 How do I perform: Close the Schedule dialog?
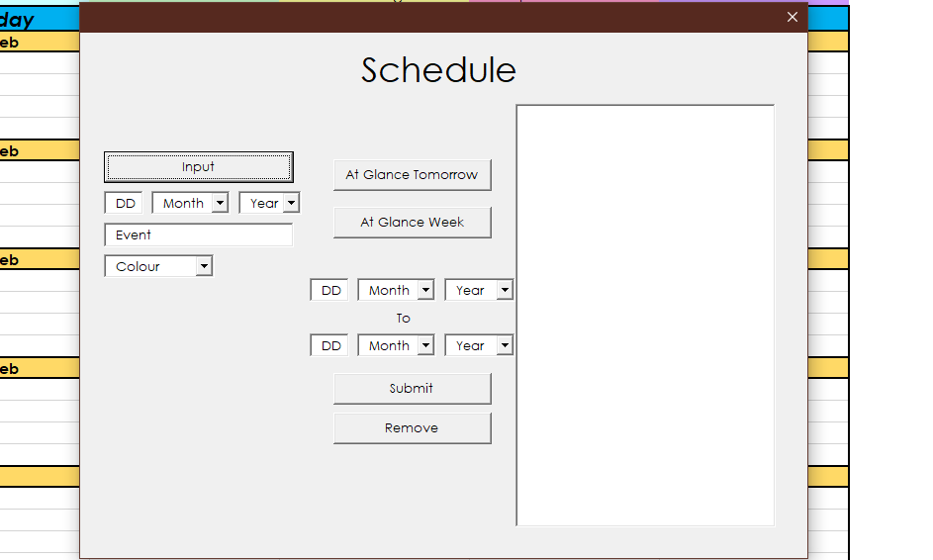[792, 17]
